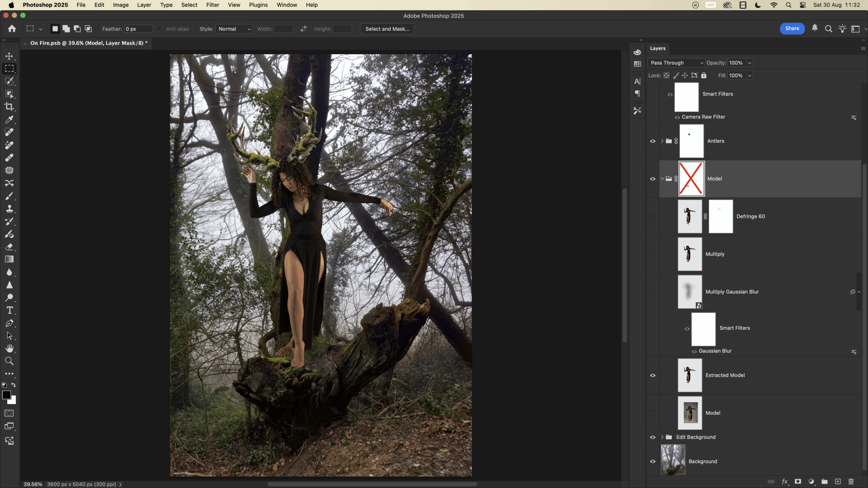Open the Filter menu
Screen dimensions: 868x488
212,5
